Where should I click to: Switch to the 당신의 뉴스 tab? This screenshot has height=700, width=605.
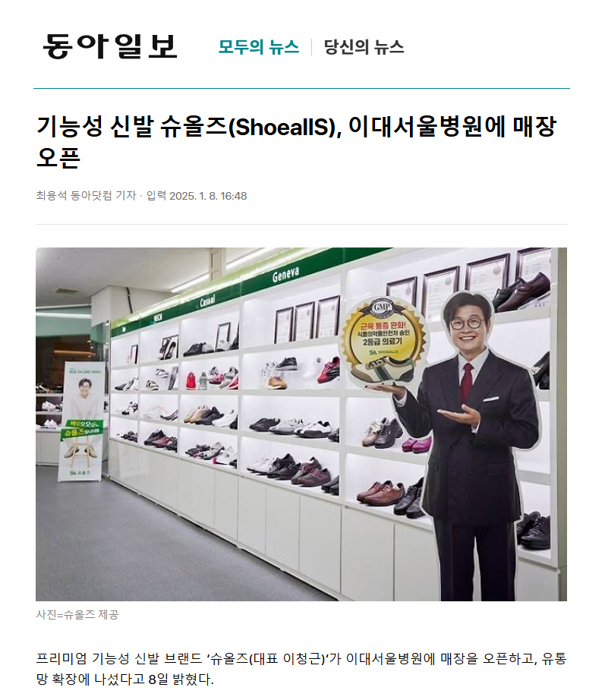point(364,47)
